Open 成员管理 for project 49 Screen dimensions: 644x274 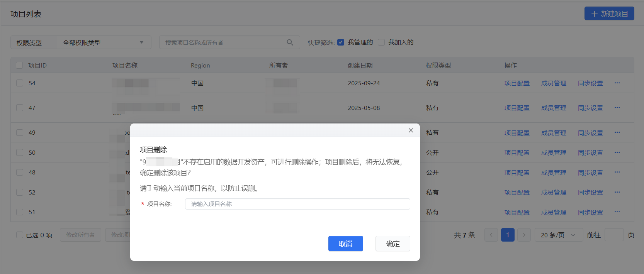coord(553,133)
